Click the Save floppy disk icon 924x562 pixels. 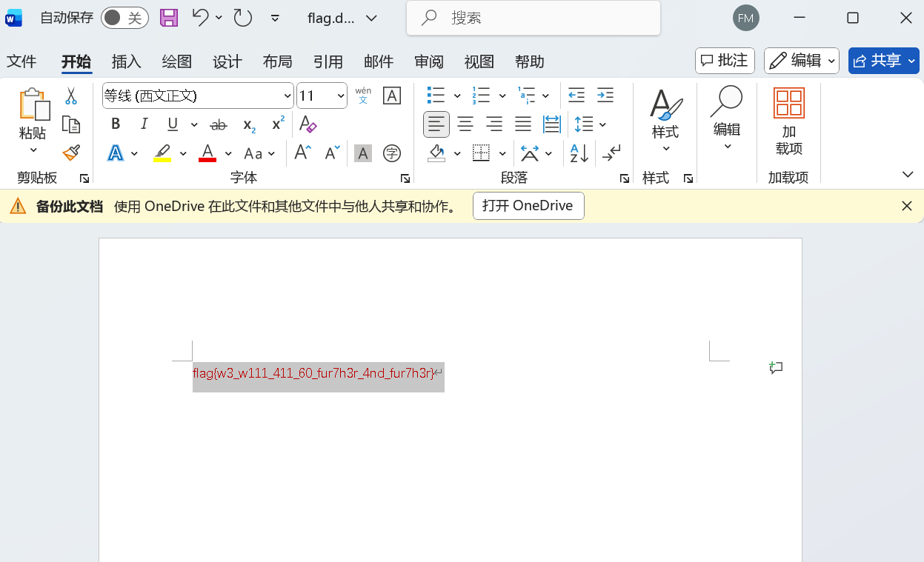point(169,18)
